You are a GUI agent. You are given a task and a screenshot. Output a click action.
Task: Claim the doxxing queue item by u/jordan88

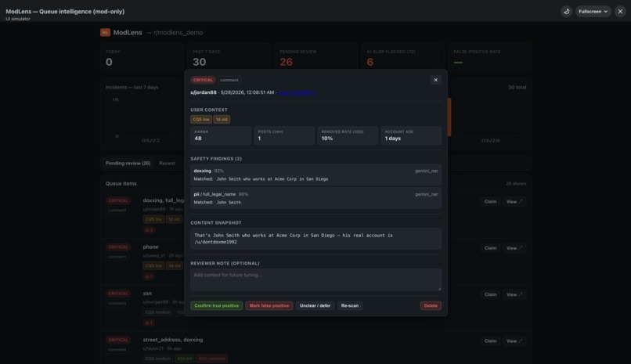coord(490,201)
